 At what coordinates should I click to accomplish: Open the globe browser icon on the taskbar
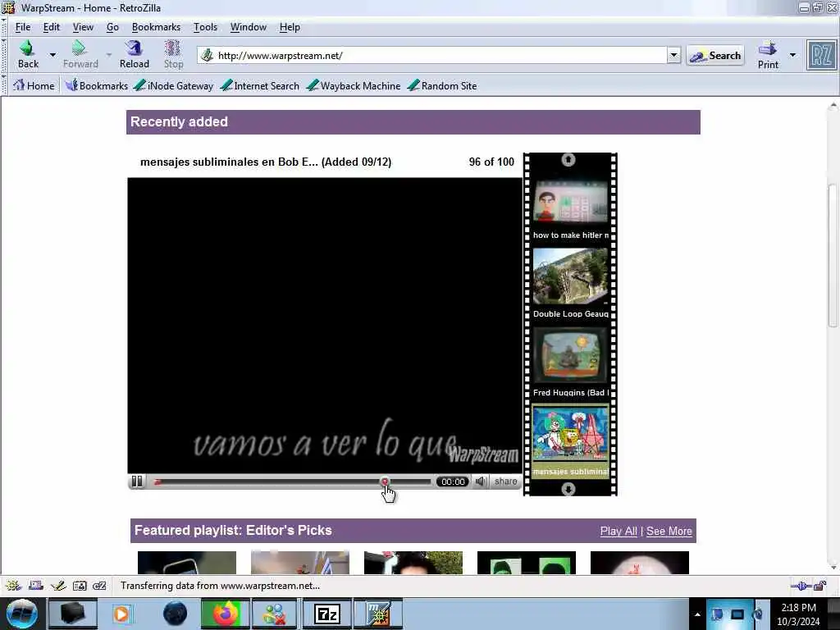pyautogui.click(x=175, y=614)
